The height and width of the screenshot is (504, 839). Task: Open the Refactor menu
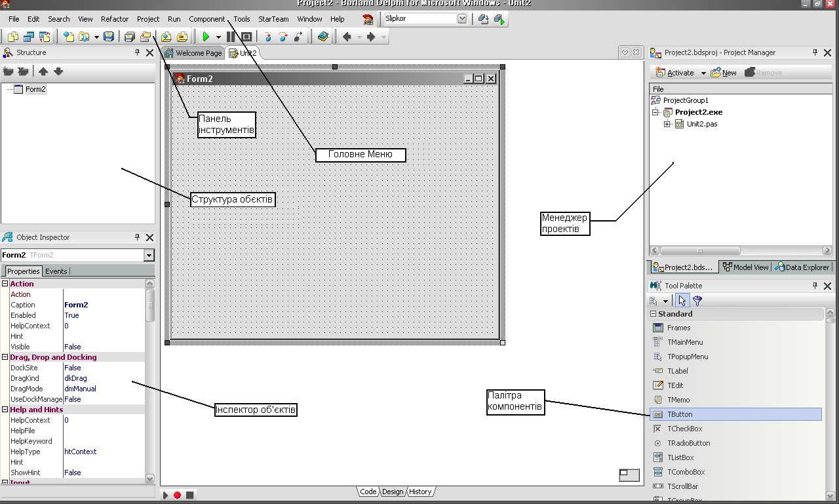tap(115, 19)
